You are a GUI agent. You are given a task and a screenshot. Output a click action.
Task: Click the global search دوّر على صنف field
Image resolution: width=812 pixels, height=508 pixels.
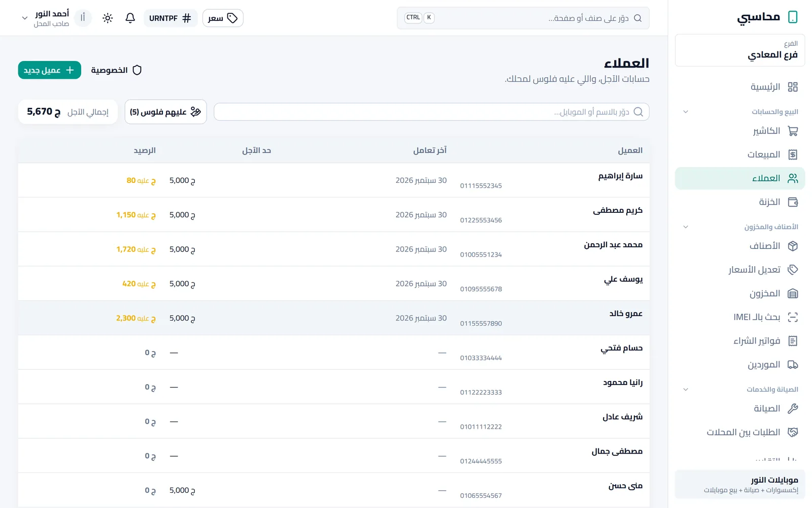[x=523, y=18]
